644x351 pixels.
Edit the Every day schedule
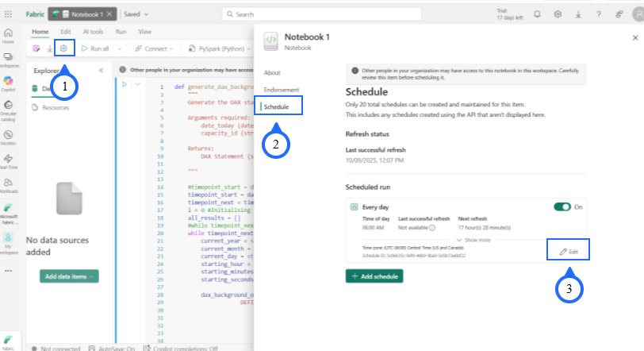click(x=569, y=251)
